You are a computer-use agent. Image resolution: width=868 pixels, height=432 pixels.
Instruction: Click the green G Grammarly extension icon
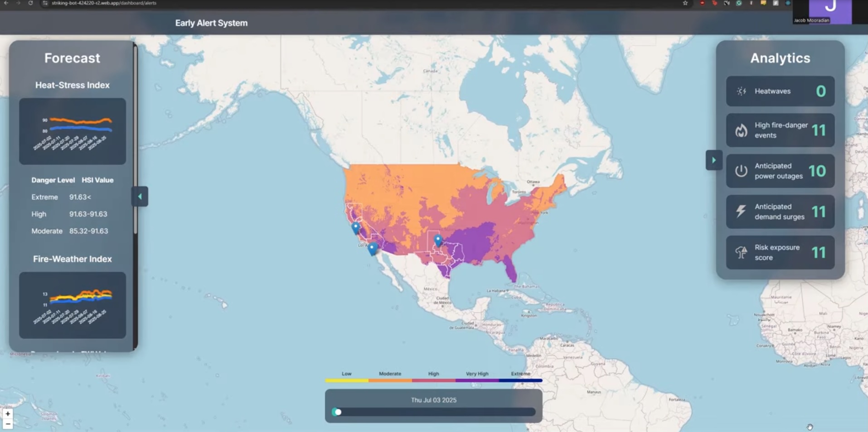pos(739,3)
